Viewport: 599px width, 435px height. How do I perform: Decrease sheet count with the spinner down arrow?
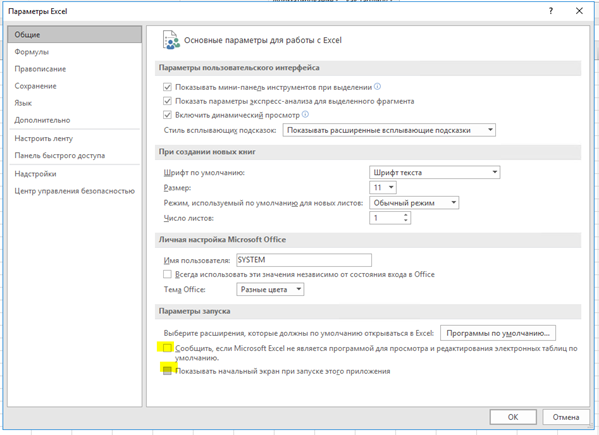point(406,221)
